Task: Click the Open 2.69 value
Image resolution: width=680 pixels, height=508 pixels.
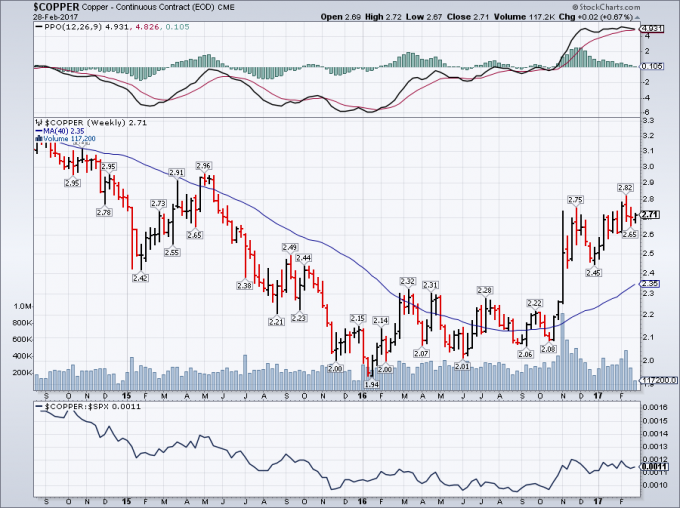Action: point(340,17)
